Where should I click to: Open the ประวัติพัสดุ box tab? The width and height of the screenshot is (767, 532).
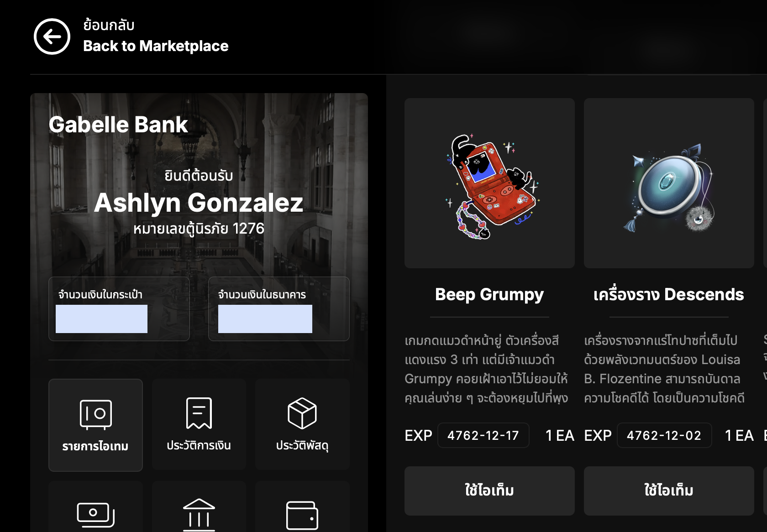pos(302,425)
